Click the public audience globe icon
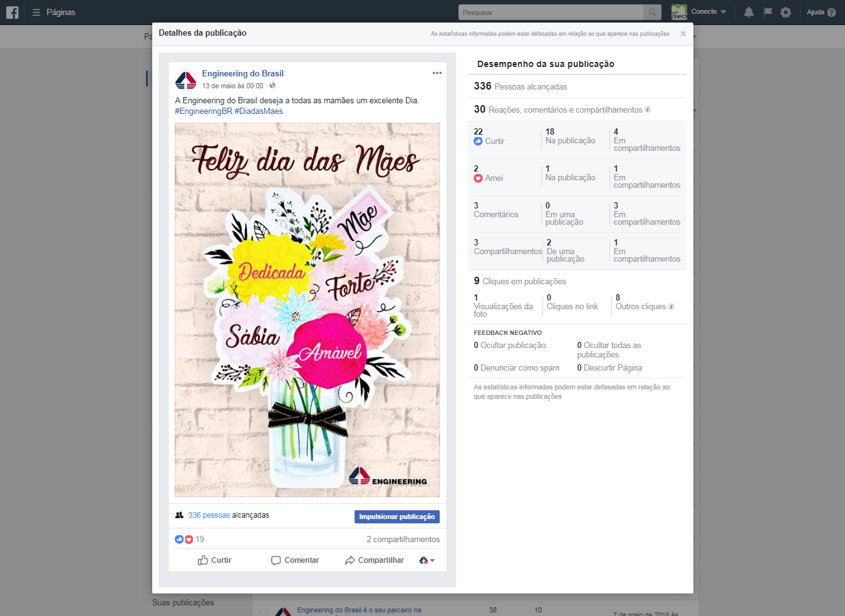 click(x=272, y=86)
